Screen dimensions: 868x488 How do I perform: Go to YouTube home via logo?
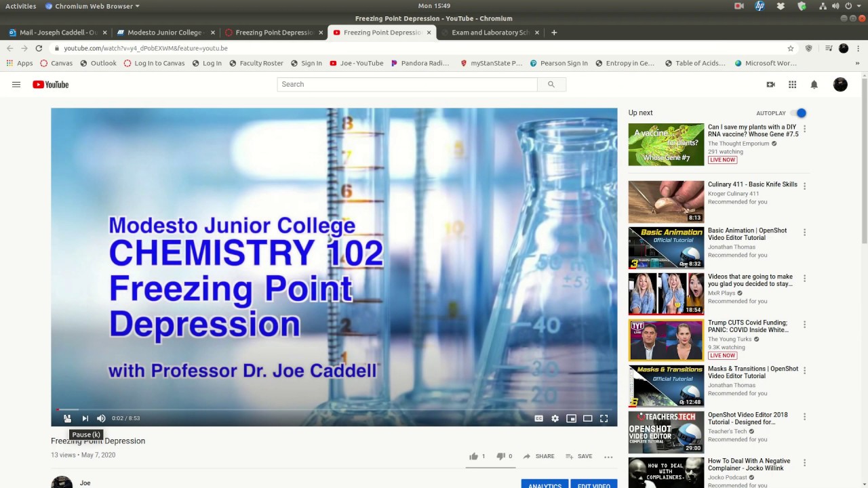[x=51, y=85]
